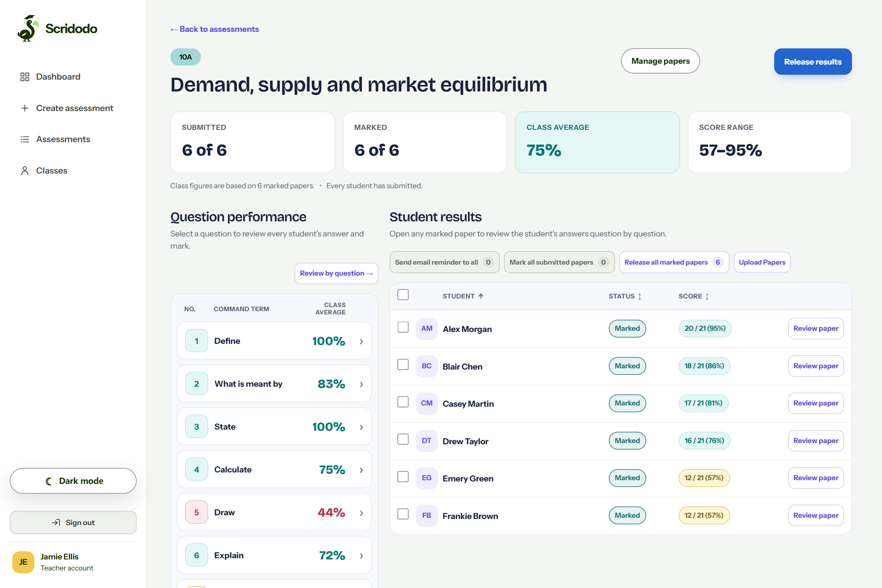Open Manage papers
882x588 pixels.
click(660, 61)
